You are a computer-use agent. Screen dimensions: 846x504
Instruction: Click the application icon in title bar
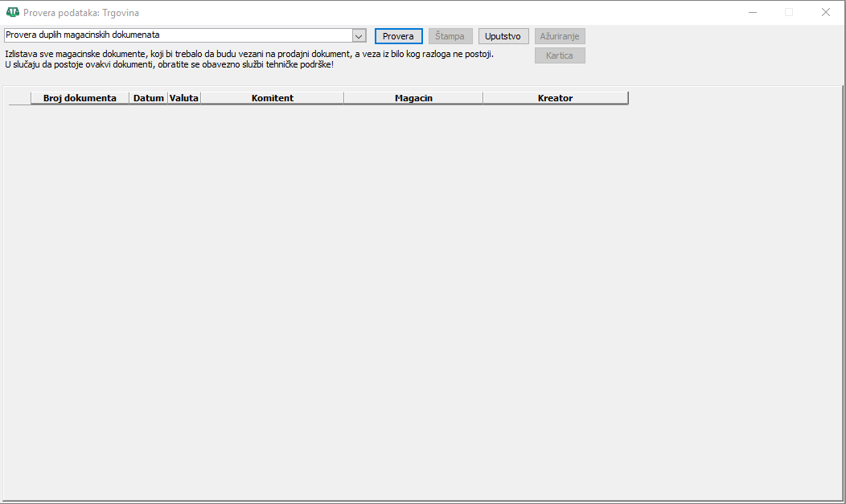(12, 12)
